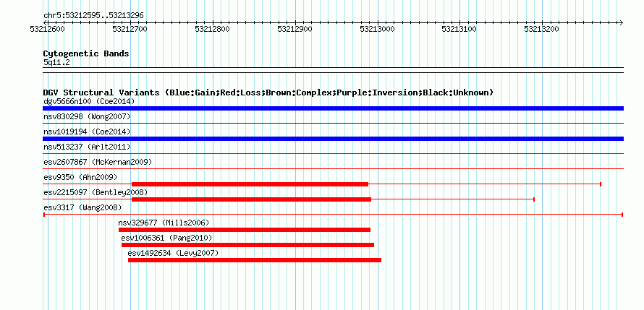Open the esv9350 (Ahn2009) label
Image resolution: width=644 pixels, height=310 pixels.
(x=80, y=177)
